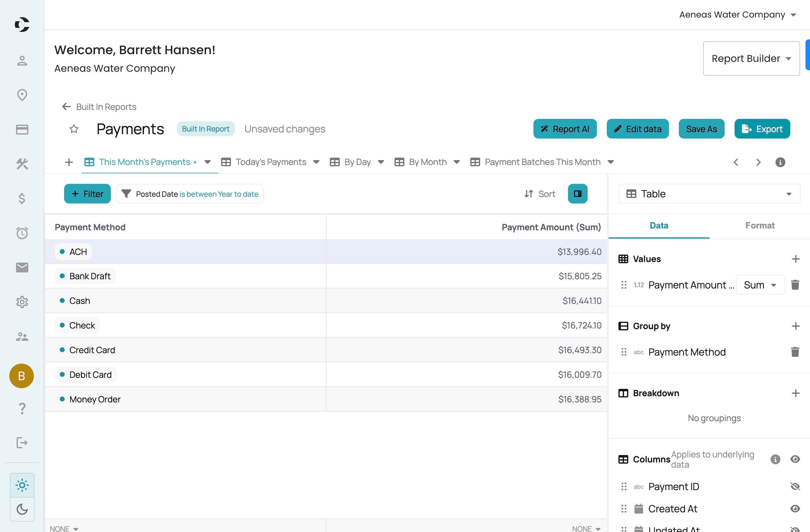Screen dimensions: 810x532
Task: Switch to the Format tab
Action: coord(759,226)
